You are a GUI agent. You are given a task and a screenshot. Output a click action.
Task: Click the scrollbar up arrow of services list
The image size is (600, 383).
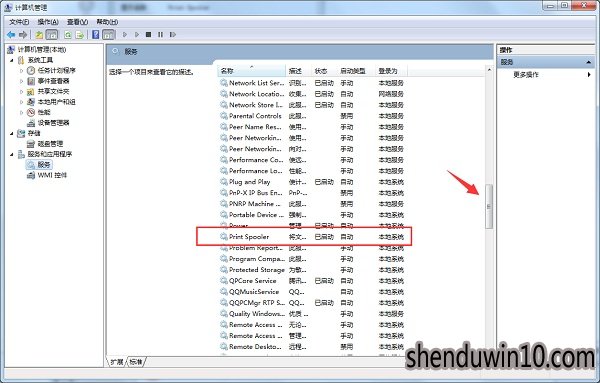[x=489, y=70]
